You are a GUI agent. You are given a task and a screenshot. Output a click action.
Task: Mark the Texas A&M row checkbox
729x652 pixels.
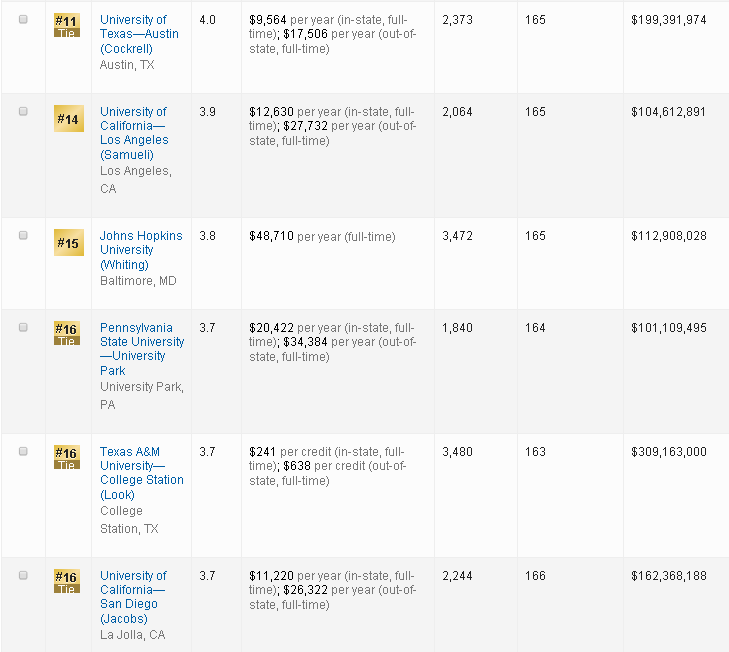coord(23,452)
